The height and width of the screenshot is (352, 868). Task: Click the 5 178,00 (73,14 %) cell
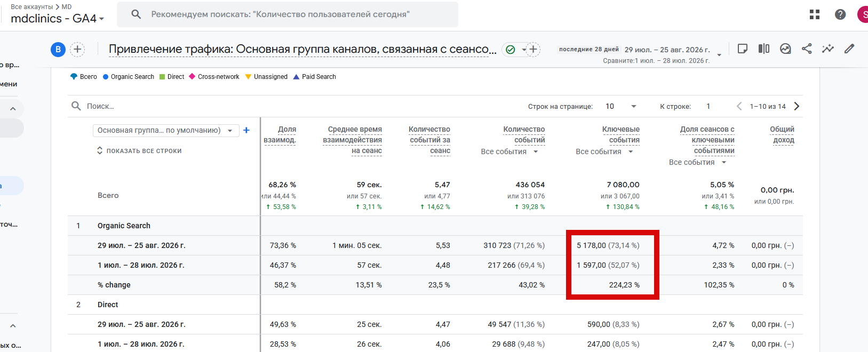(608, 245)
